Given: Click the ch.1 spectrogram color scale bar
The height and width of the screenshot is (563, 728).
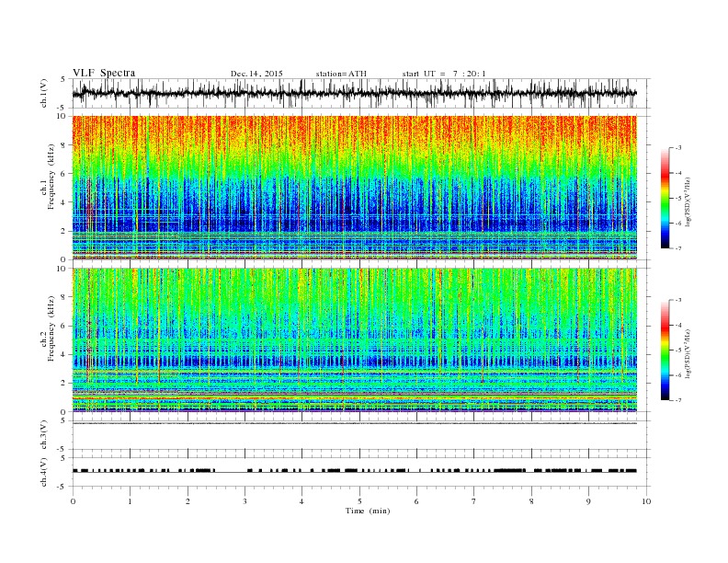Looking at the screenshot, I should (665, 199).
